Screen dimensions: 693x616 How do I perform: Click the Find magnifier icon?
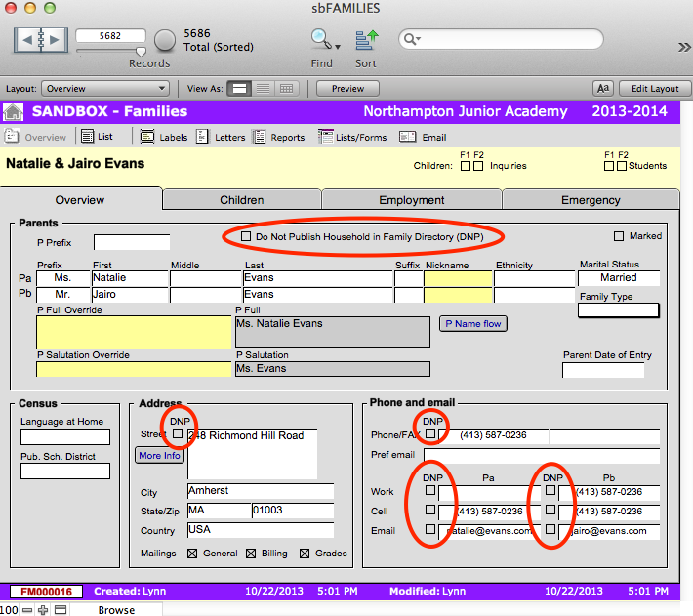coord(320,40)
